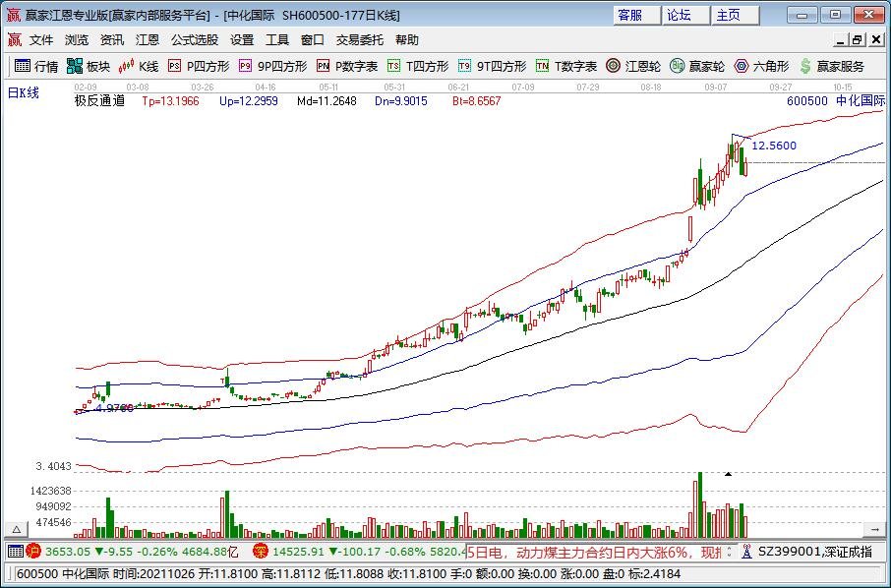Open the 江恩轮 Gann wheel
Screen dimensions: 891x588
tap(633, 67)
